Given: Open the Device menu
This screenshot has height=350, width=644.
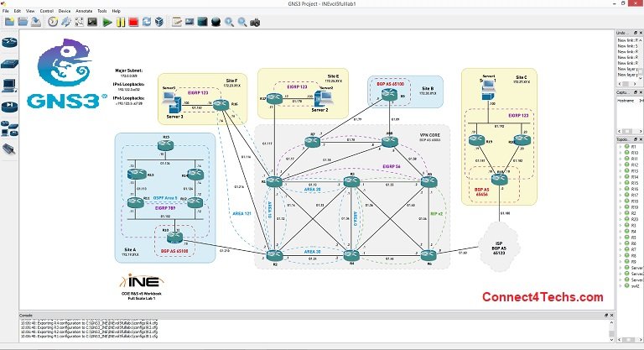Looking at the screenshot, I should (x=63, y=11).
